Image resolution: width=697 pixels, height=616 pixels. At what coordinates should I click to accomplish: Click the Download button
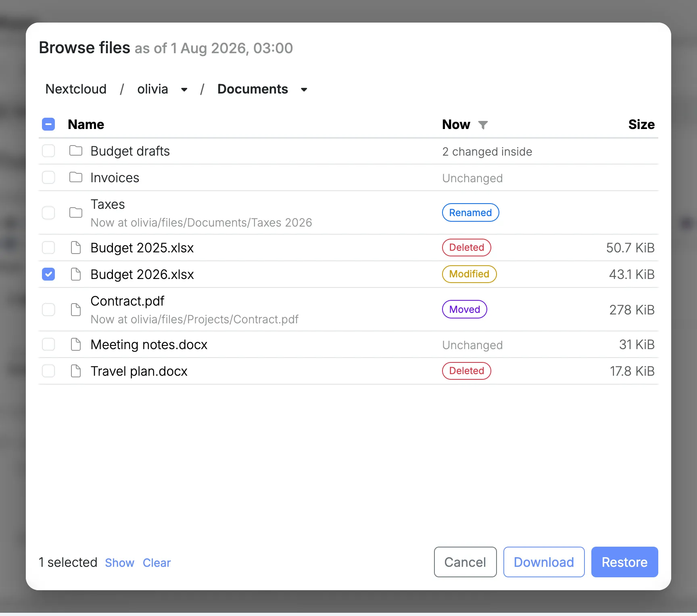544,562
